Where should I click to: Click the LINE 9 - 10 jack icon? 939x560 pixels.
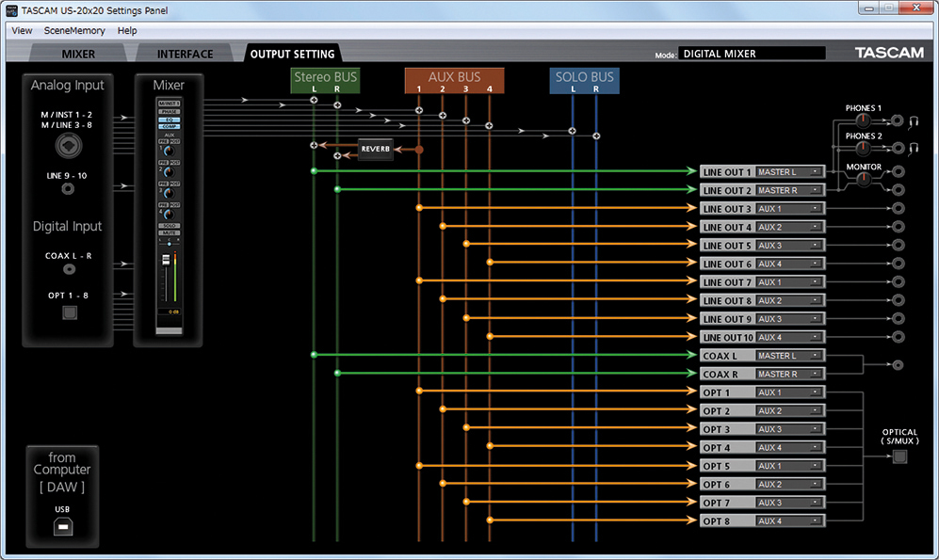(68, 189)
